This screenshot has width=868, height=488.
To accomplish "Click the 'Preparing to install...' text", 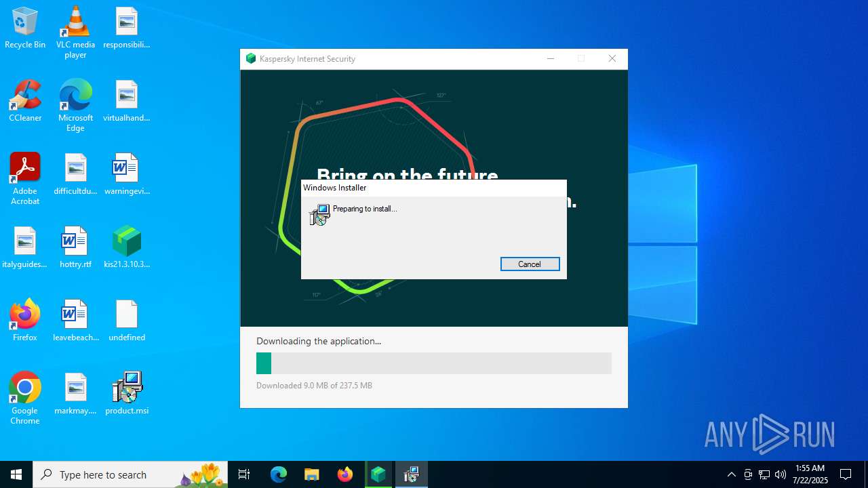I will pyautogui.click(x=365, y=209).
